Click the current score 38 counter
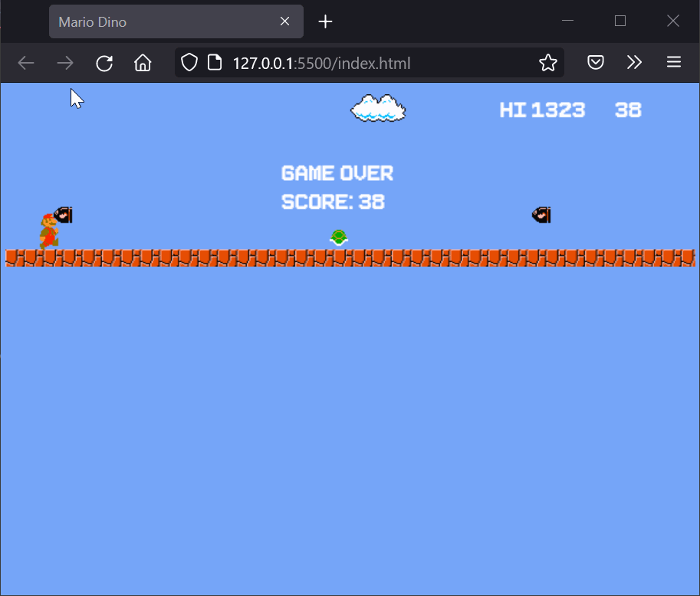 click(x=628, y=110)
